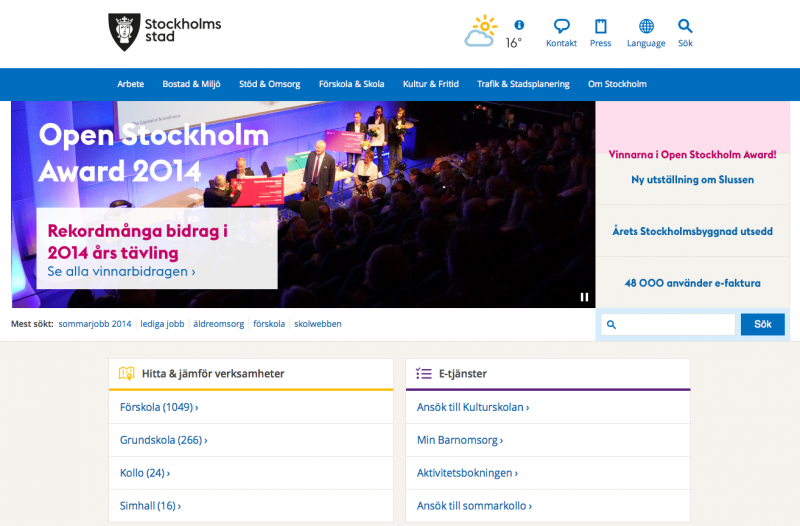The image size is (800, 526).
Task: Follow the Se alla vinnarbidragen link
Action: 121,271
